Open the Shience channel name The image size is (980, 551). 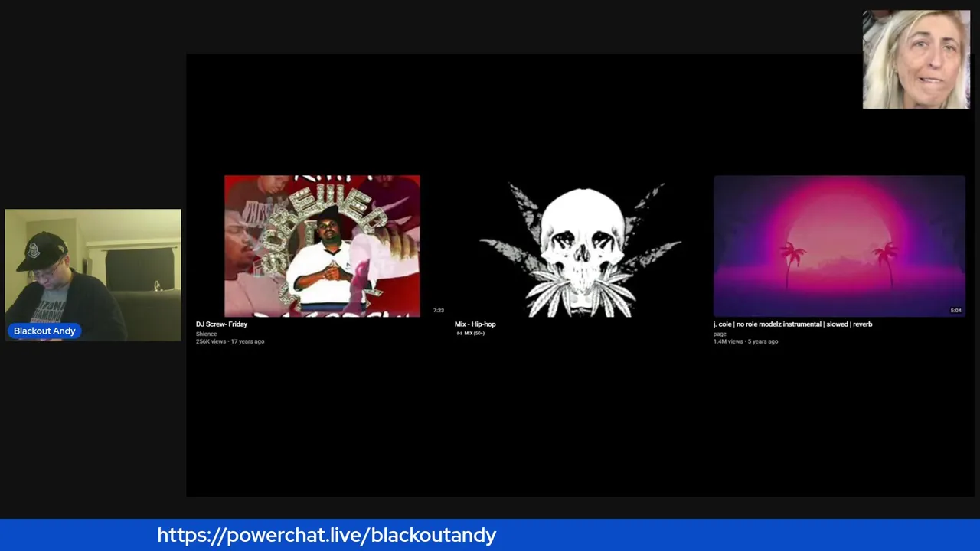click(206, 334)
